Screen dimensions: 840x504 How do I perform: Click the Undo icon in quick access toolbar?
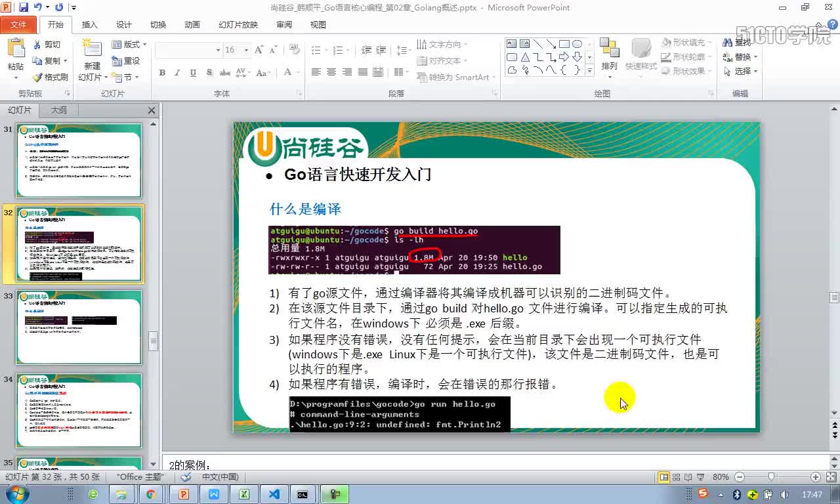click(38, 7)
